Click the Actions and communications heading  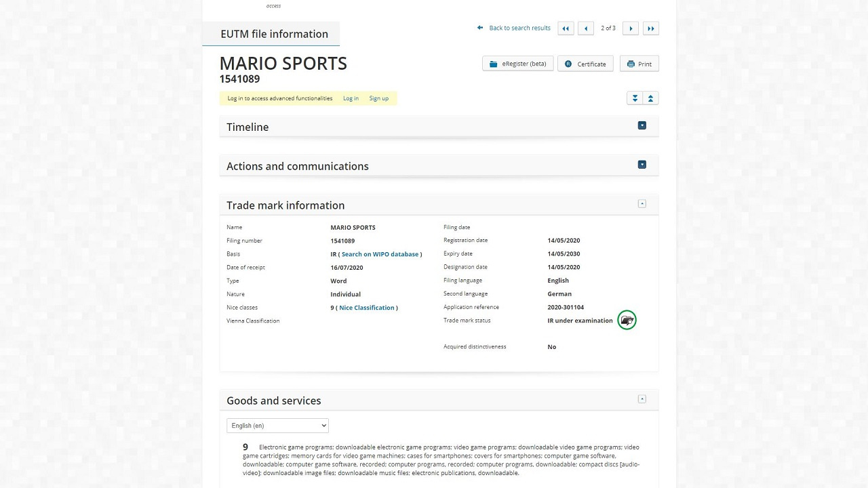coord(298,166)
